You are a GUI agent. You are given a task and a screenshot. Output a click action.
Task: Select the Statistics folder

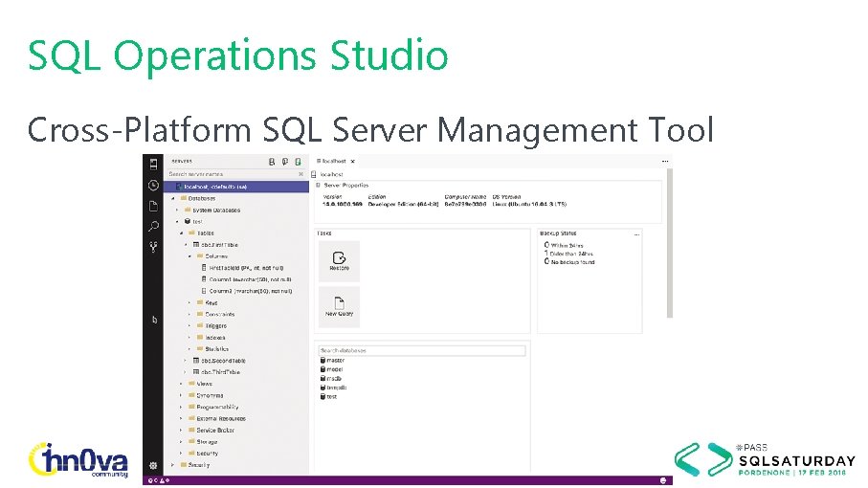coord(213,349)
